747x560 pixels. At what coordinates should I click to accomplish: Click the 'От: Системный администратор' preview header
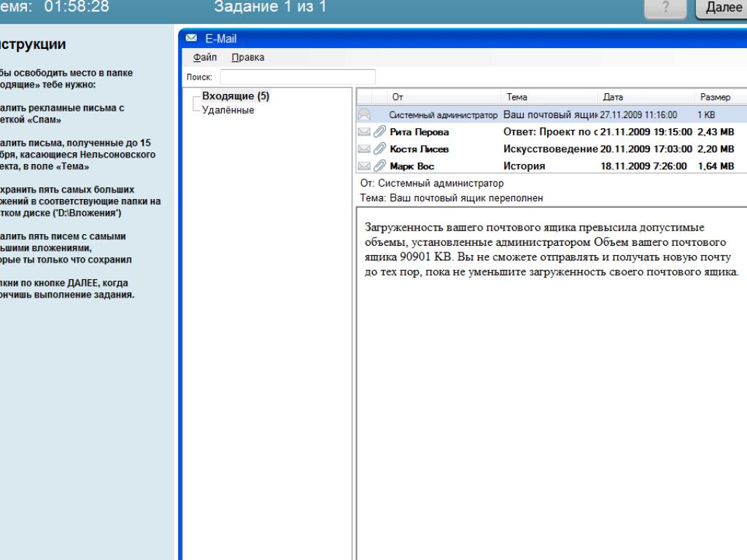tap(432, 183)
